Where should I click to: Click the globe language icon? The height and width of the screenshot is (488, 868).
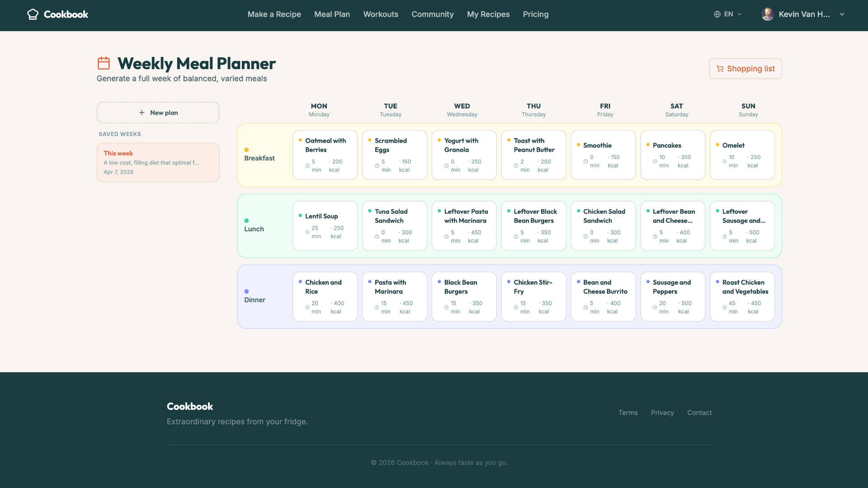pyautogui.click(x=717, y=14)
